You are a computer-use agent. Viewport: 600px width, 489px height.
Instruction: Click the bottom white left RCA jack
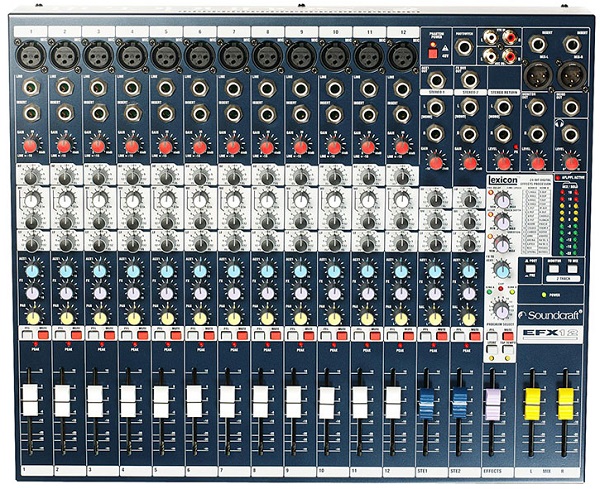[x=489, y=57]
